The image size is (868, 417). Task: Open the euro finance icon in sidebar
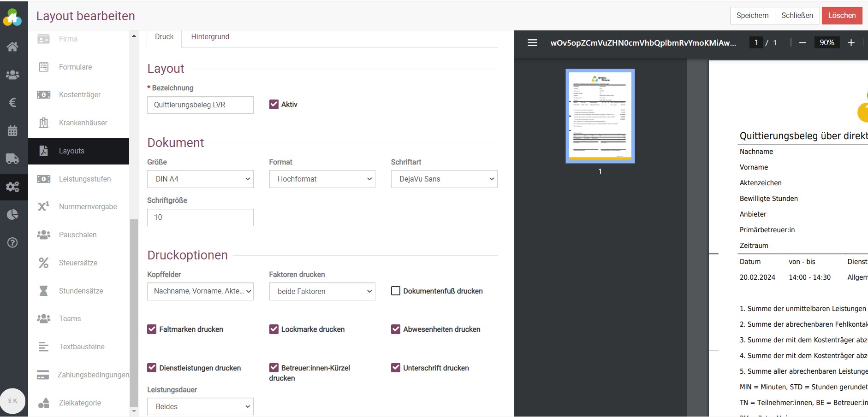[12, 102]
